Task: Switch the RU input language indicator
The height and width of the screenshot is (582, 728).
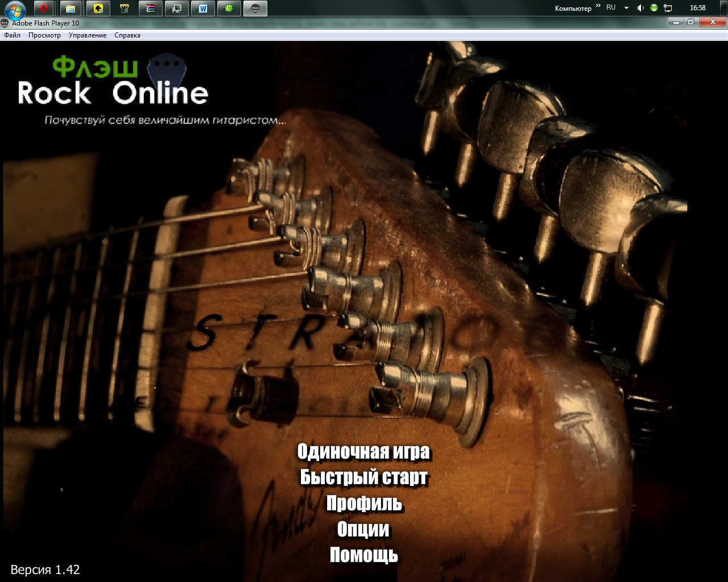Action: pos(611,8)
